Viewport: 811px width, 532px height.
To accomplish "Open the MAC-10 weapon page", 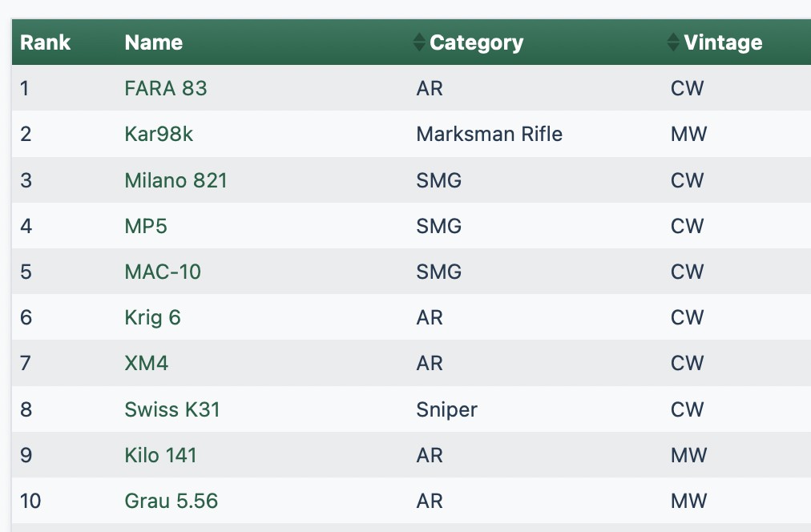I will pos(163,272).
